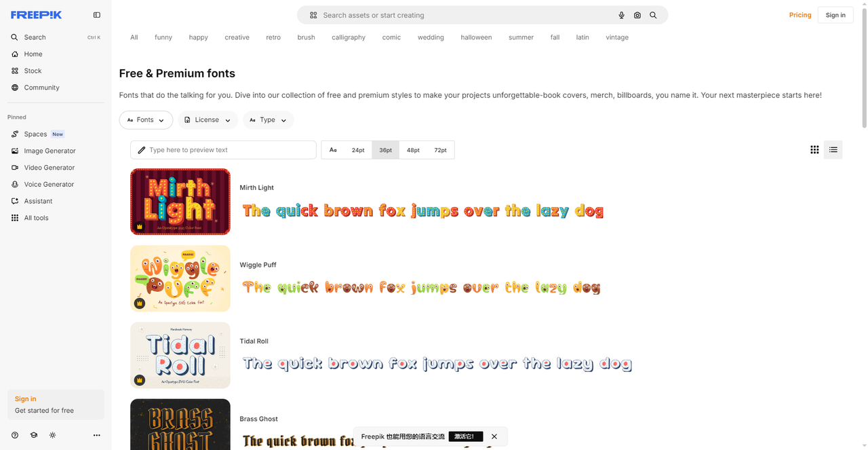The width and height of the screenshot is (868, 450).
Task: Open the Mirth Light font thumbnail
Action: point(180,202)
